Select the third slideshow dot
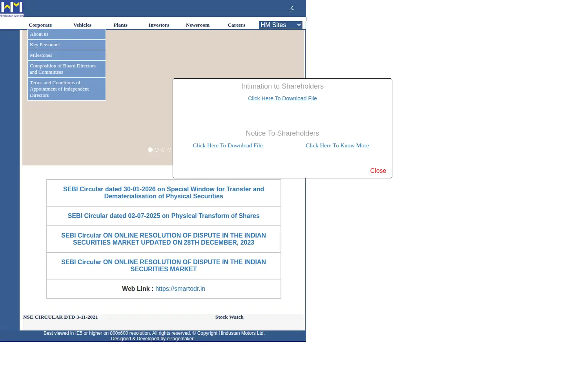565x392 pixels. click(163, 150)
